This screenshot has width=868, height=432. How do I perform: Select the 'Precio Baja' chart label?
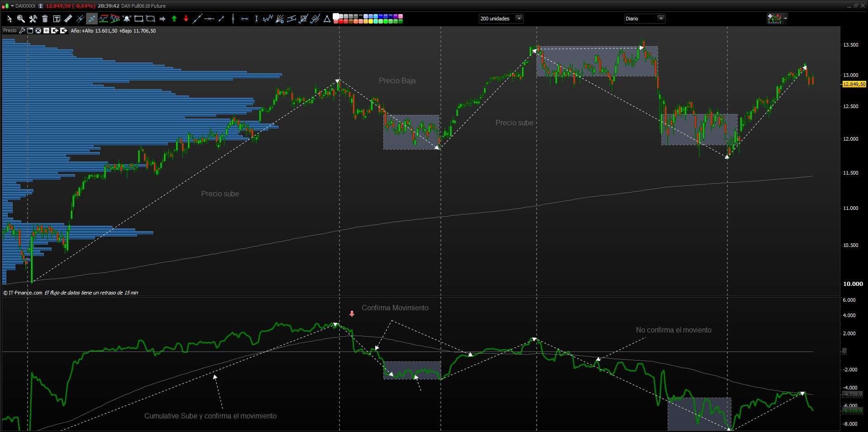pyautogui.click(x=397, y=81)
